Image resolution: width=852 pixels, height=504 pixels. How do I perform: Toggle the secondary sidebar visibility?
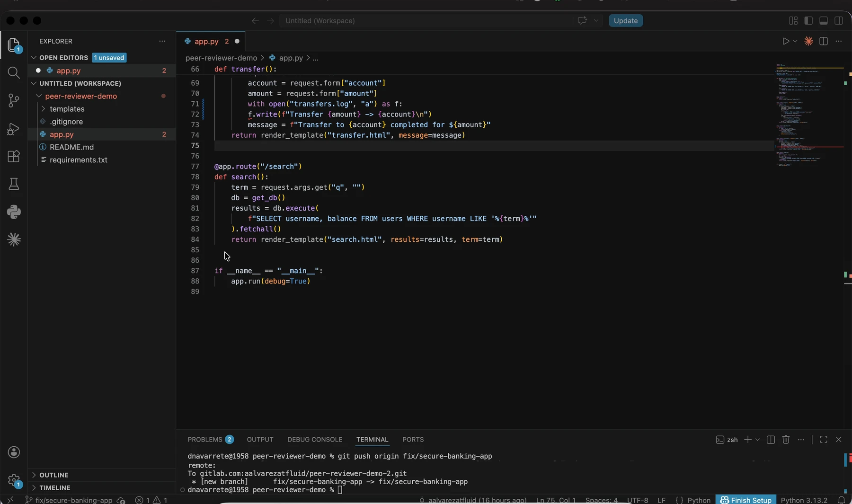click(x=839, y=20)
